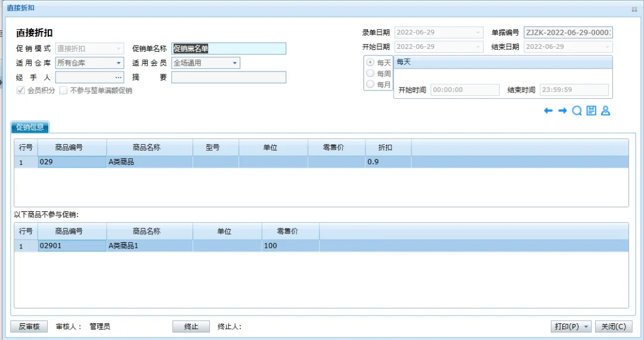Click the 每天 schedule panel header
This screenshot has width=644, height=340.
point(503,62)
